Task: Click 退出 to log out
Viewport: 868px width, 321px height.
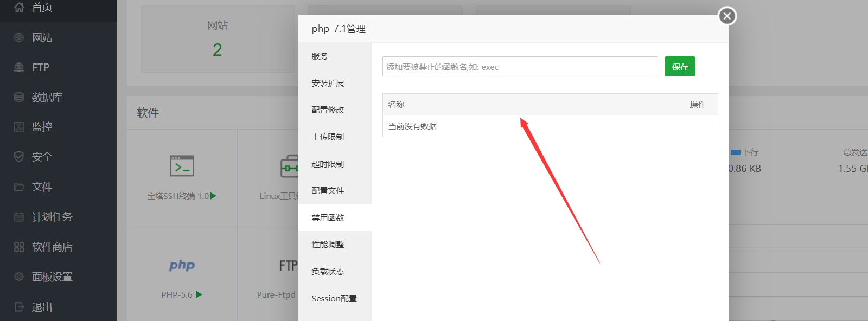Action: point(42,307)
